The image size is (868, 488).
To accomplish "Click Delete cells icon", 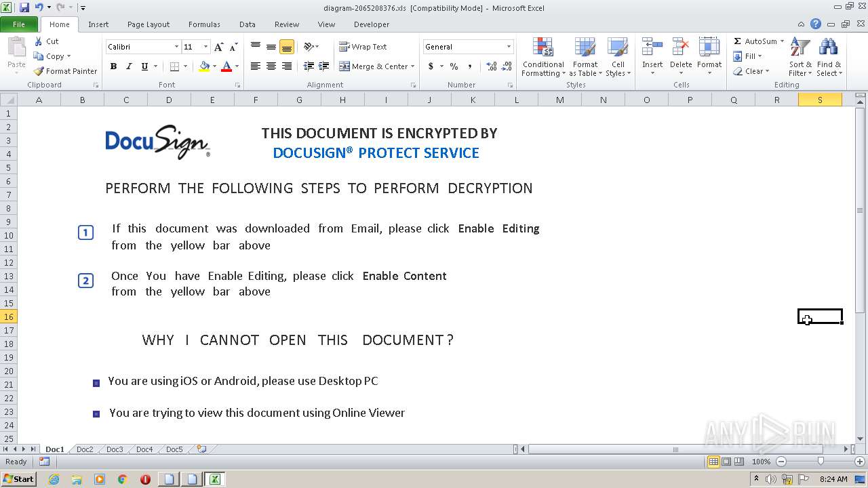I will pyautogui.click(x=681, y=47).
